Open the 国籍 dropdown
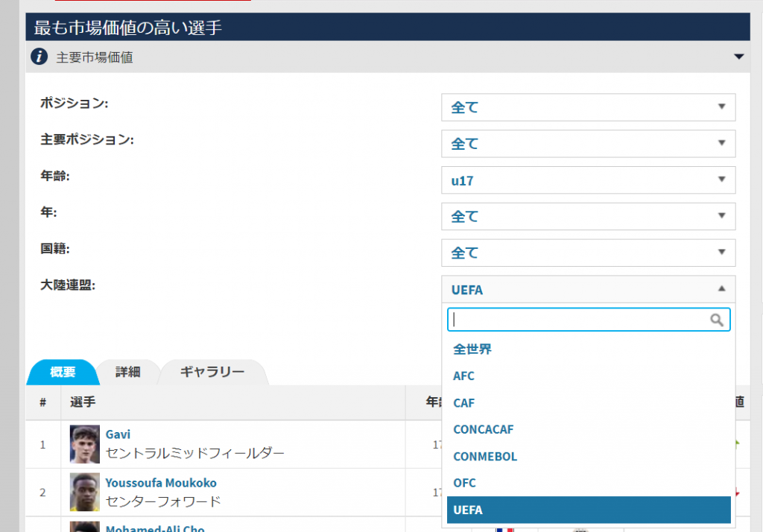This screenshot has width=763, height=532. coord(588,253)
